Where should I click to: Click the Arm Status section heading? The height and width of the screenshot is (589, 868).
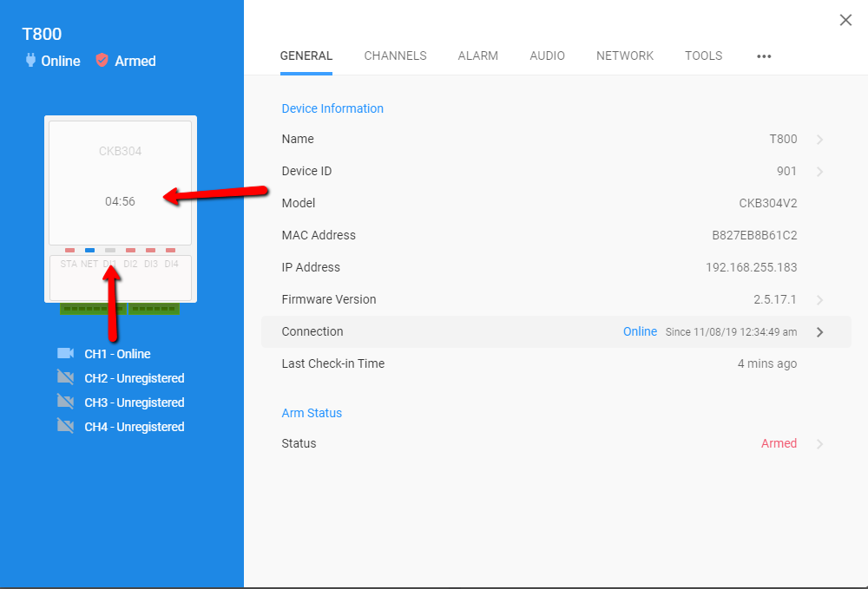click(312, 413)
